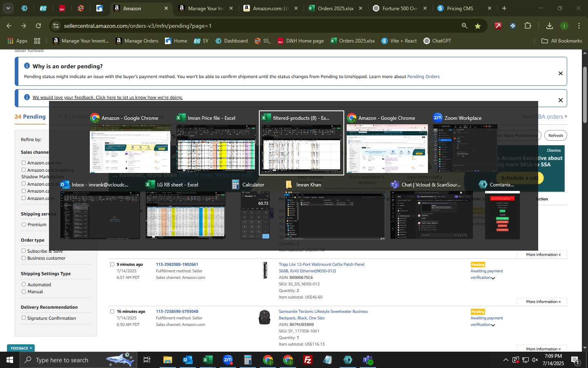Switch to the Orders 2025.xlsx browser tab
This screenshot has width=588, height=368.
(335, 8)
